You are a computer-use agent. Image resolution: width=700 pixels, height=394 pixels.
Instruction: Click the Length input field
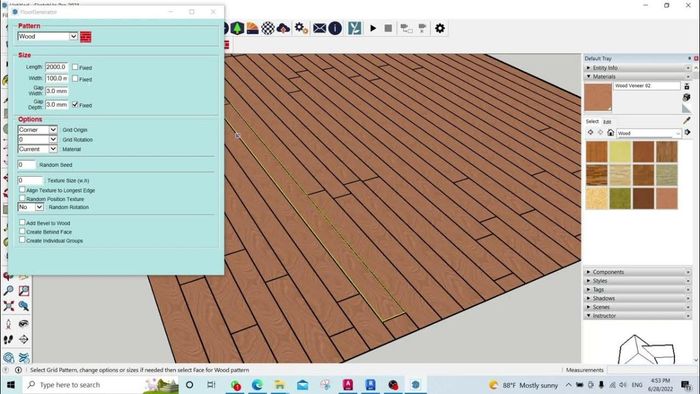56,67
